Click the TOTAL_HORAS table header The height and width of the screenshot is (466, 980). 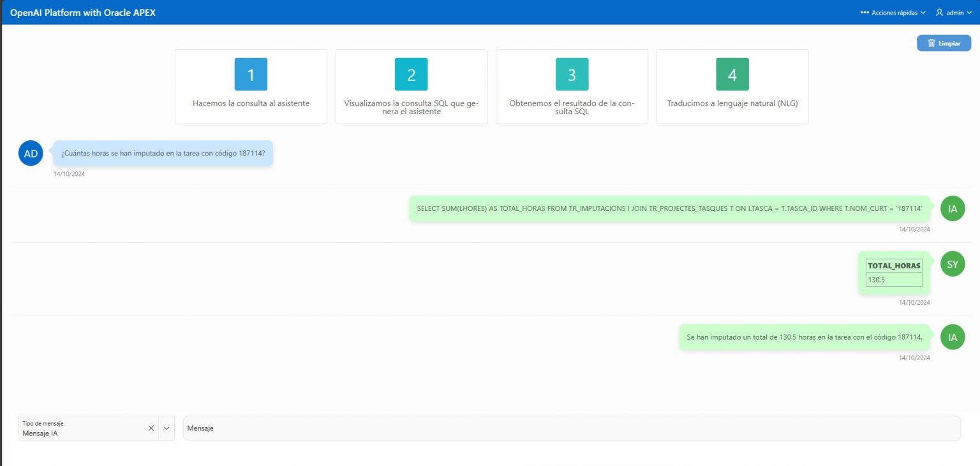click(893, 266)
